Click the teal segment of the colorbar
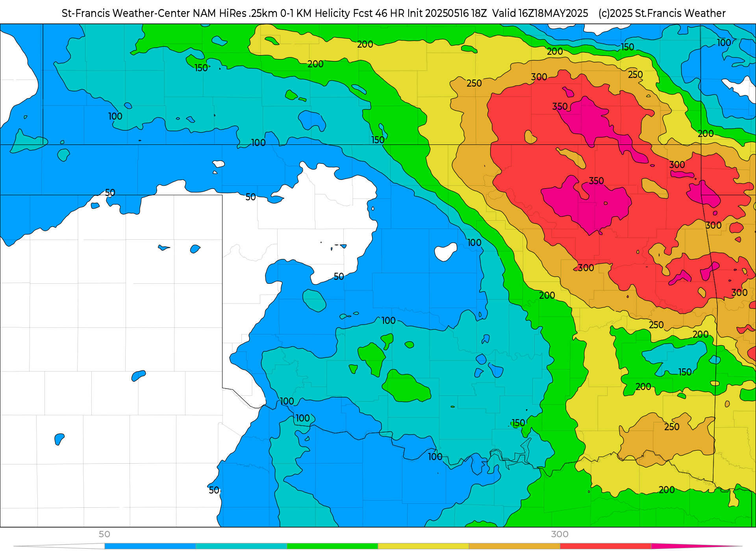This screenshot has width=756, height=551. click(x=241, y=546)
